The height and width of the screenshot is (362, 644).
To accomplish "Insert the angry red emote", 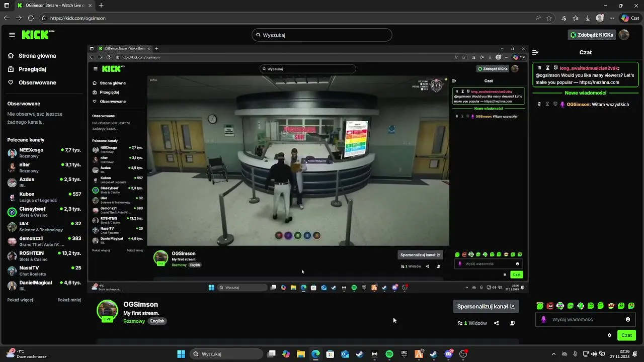I will (550, 306).
